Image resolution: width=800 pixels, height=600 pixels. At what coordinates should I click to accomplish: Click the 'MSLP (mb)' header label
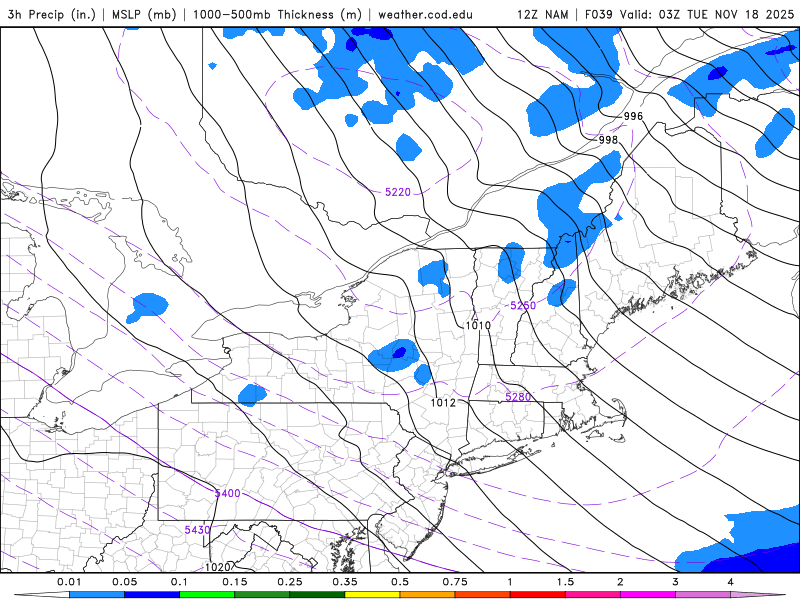click(144, 14)
